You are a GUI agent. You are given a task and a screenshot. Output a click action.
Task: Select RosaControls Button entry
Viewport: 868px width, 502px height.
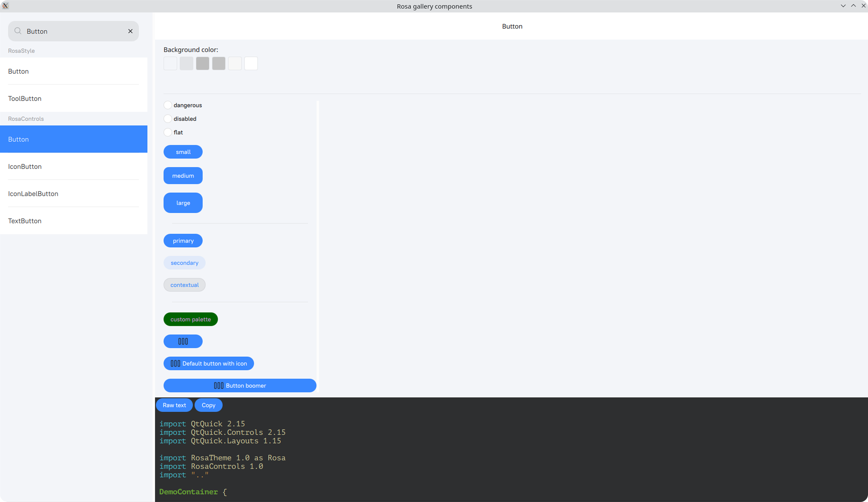point(74,139)
